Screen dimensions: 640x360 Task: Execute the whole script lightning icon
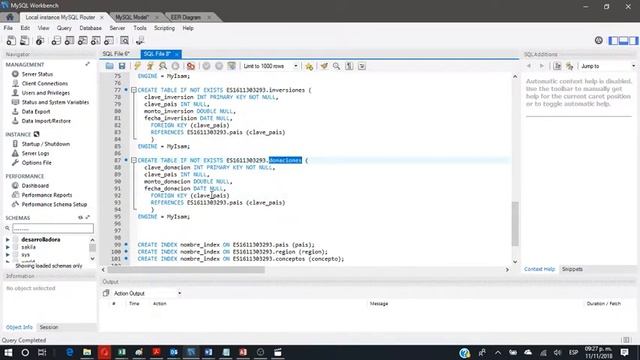[137, 66]
